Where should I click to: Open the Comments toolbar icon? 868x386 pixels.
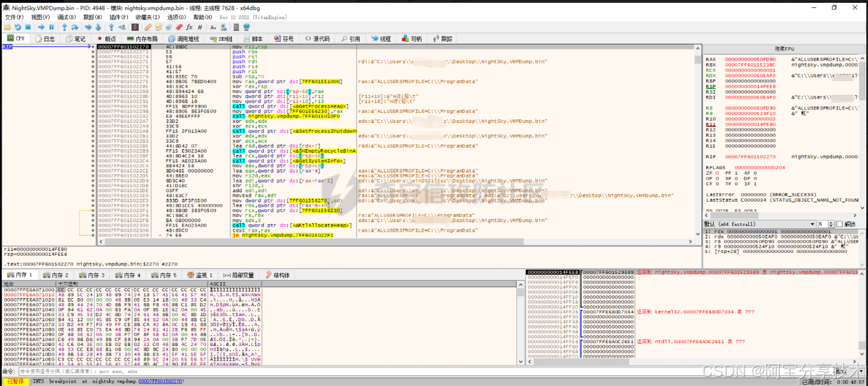click(158, 27)
